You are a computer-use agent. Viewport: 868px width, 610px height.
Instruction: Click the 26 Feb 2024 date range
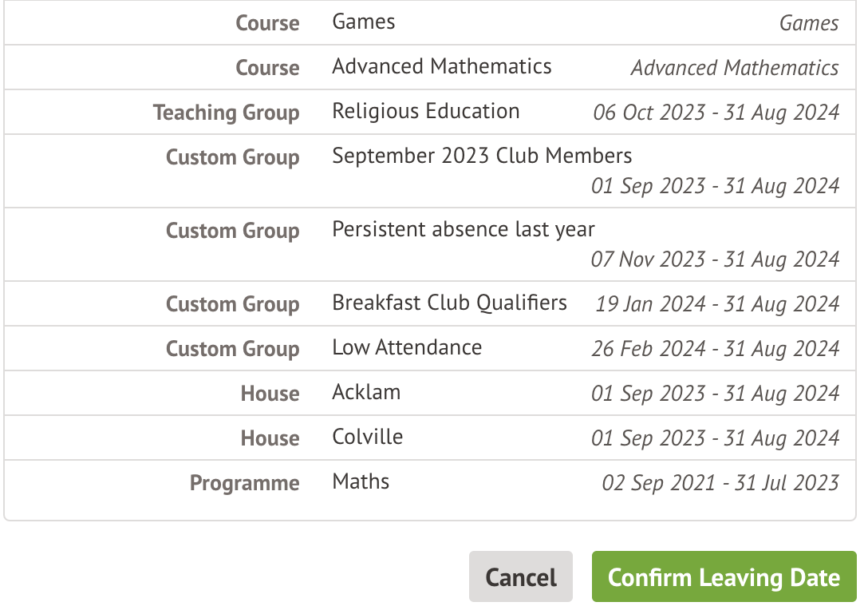(x=715, y=348)
